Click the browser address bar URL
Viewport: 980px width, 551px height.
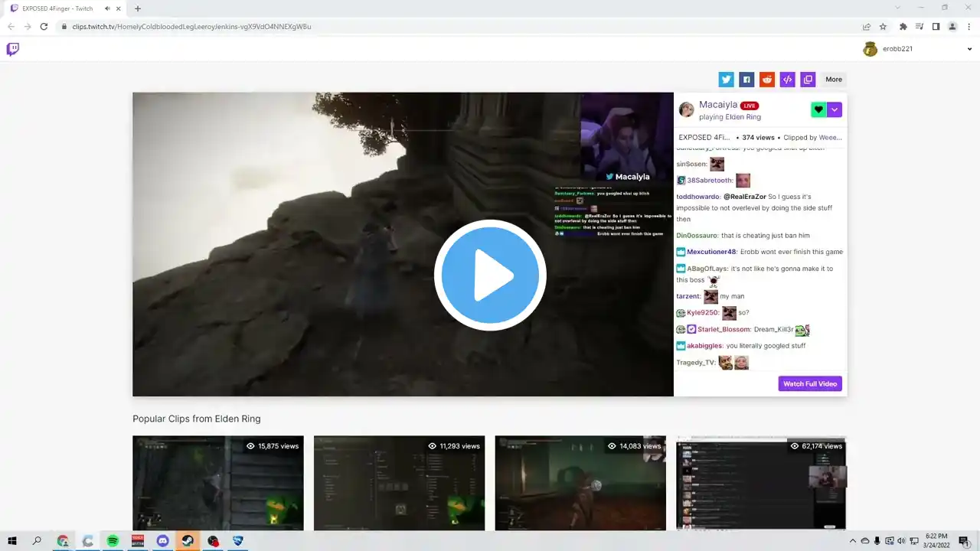[x=191, y=27]
